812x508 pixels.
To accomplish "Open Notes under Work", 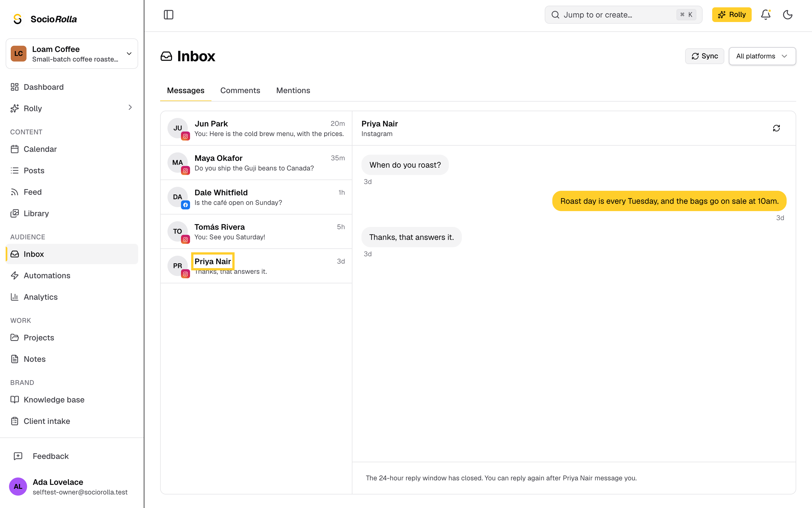I will tap(72, 359).
